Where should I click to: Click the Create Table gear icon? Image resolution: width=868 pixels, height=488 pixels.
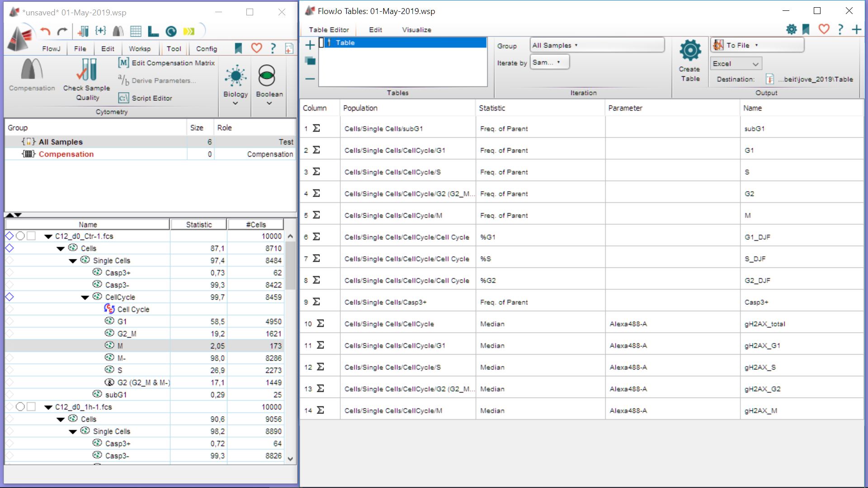point(690,50)
